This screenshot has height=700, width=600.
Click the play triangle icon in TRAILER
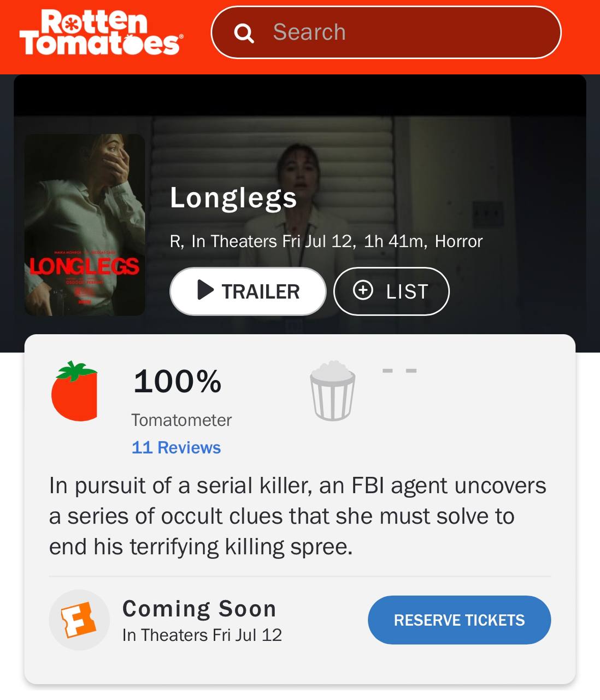coord(205,290)
